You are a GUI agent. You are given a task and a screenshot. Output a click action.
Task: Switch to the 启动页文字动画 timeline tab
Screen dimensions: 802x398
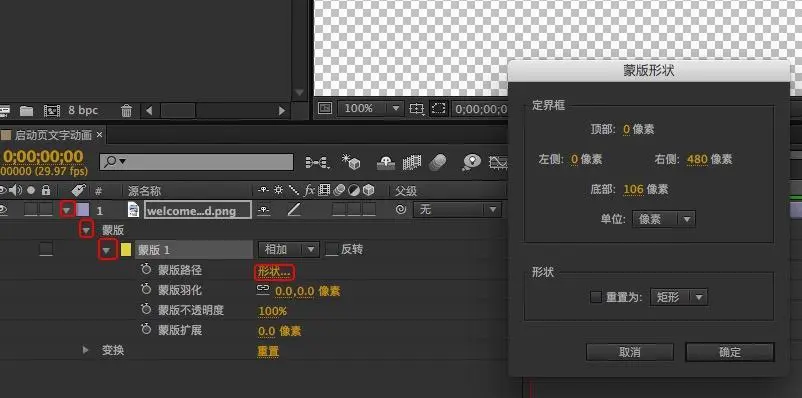(x=53, y=135)
